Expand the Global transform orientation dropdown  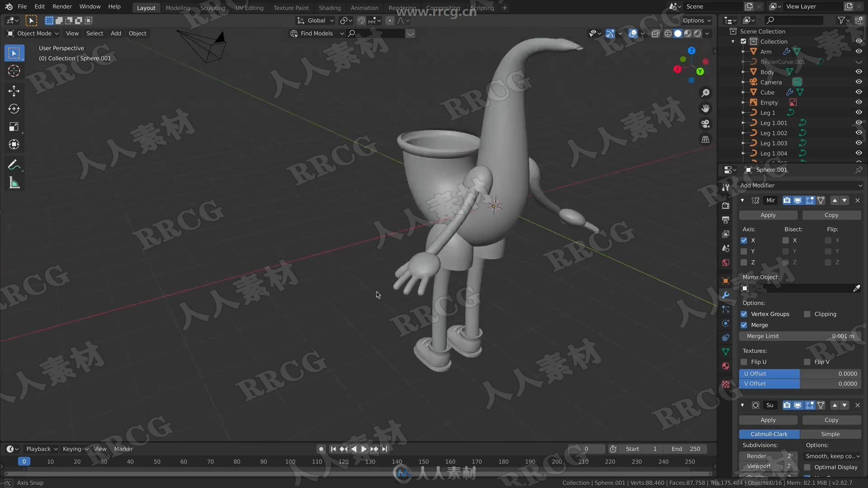331,20
